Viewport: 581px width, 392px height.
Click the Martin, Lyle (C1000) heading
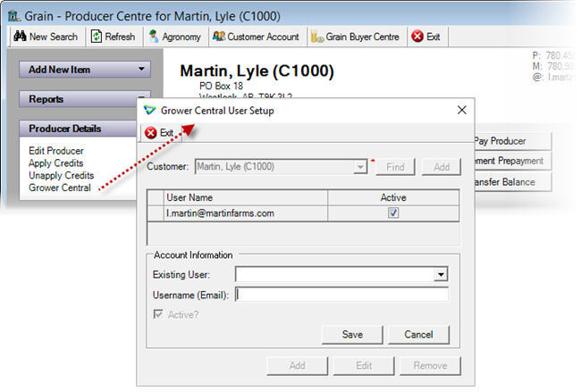coord(257,71)
